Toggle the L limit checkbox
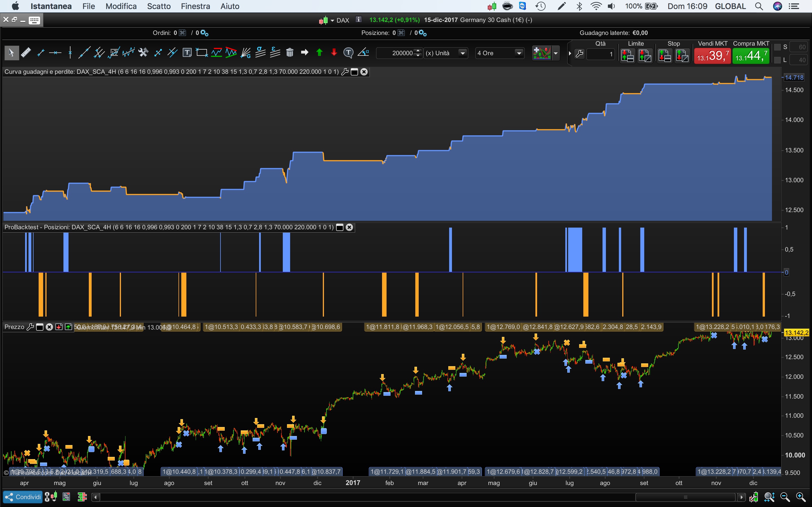This screenshot has width=812, height=507. 777,60
